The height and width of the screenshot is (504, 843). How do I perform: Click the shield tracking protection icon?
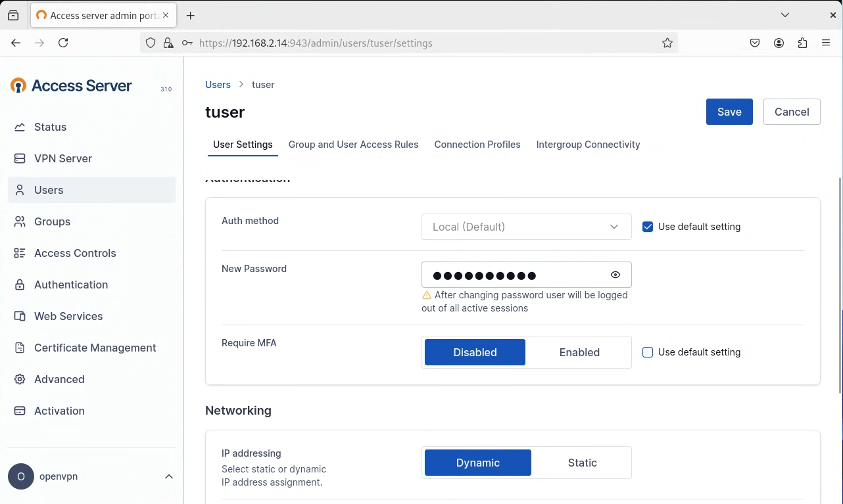coord(151,43)
